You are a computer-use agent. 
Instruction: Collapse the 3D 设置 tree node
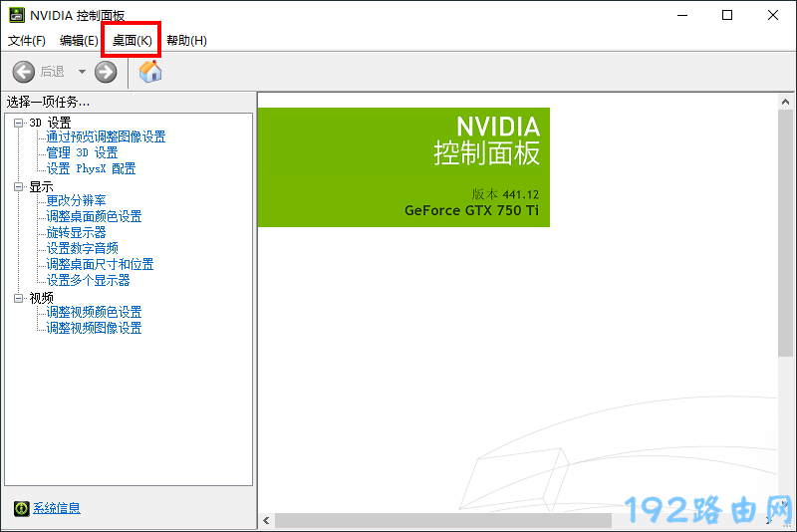click(x=18, y=123)
